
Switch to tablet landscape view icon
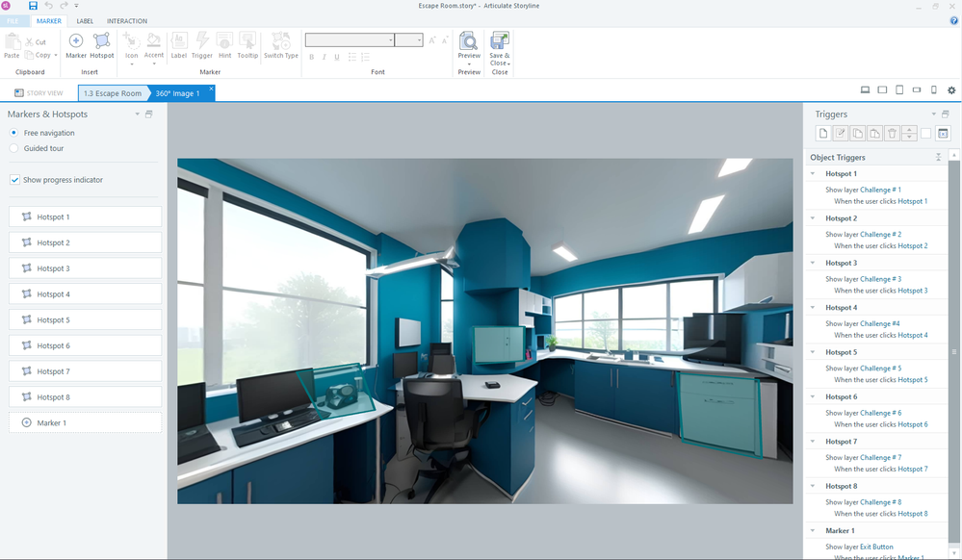coord(882,90)
